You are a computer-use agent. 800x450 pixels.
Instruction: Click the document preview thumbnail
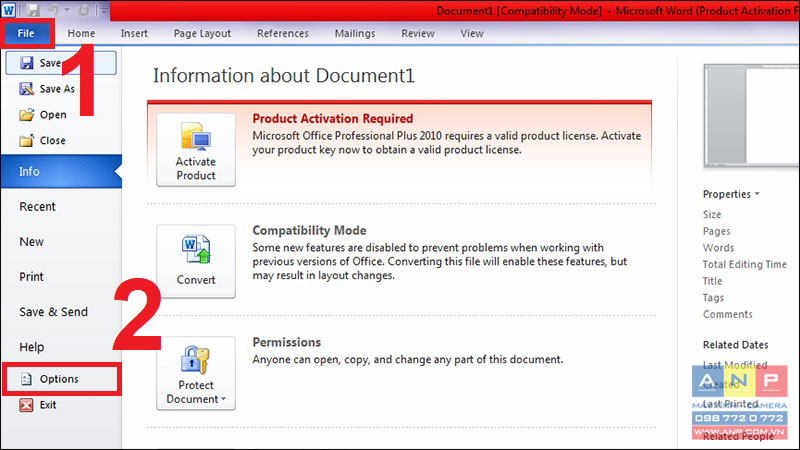click(751, 115)
